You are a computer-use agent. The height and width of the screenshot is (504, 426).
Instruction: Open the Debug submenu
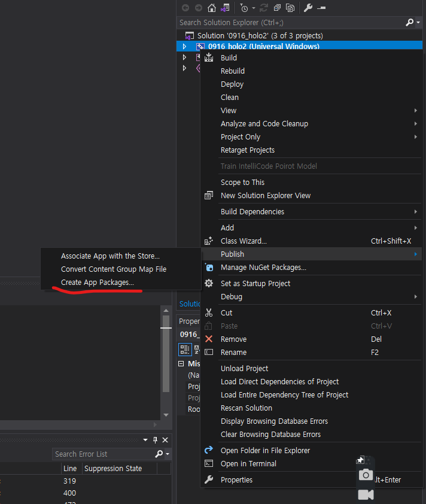pos(311,296)
